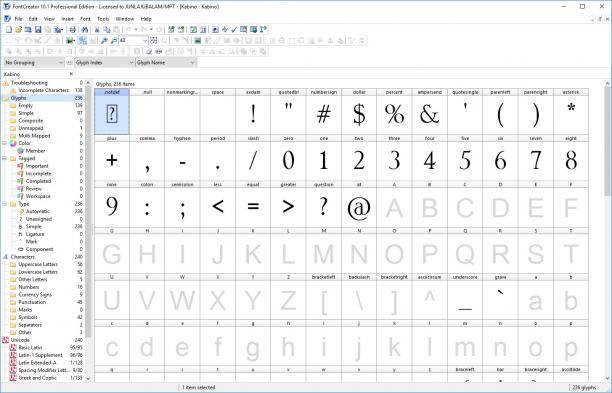Click the side panel scroll down arrow
Image resolution: width=612 pixels, height=393 pixels.
click(88, 378)
